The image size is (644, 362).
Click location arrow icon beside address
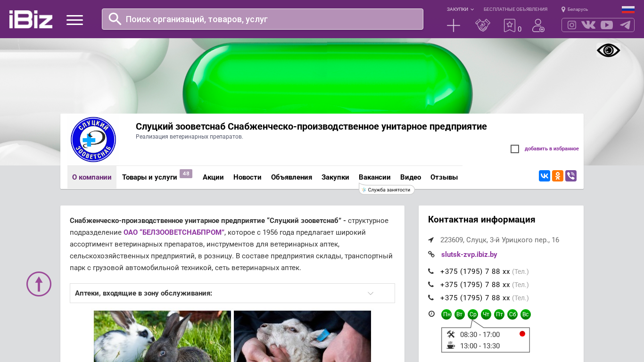(x=431, y=240)
